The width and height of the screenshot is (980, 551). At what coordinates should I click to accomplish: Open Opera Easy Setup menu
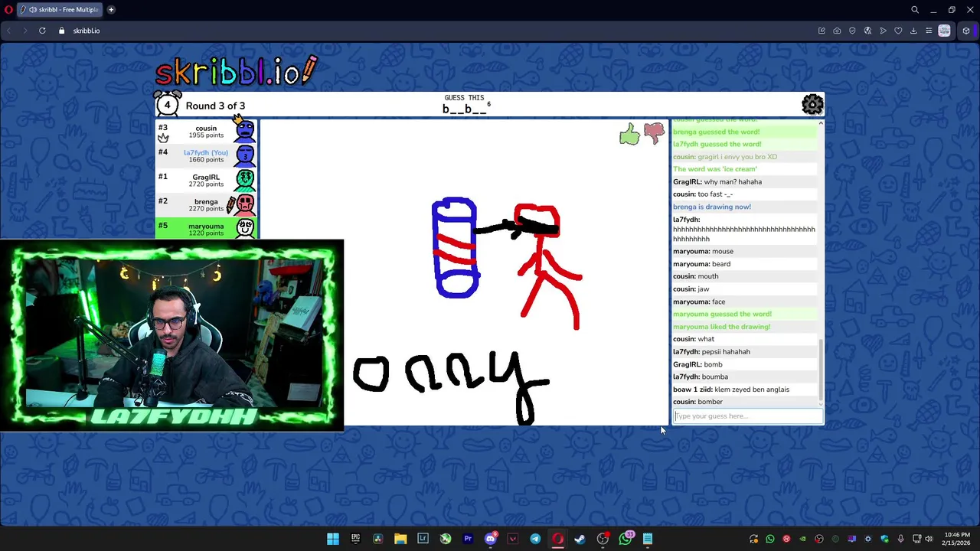click(x=929, y=31)
